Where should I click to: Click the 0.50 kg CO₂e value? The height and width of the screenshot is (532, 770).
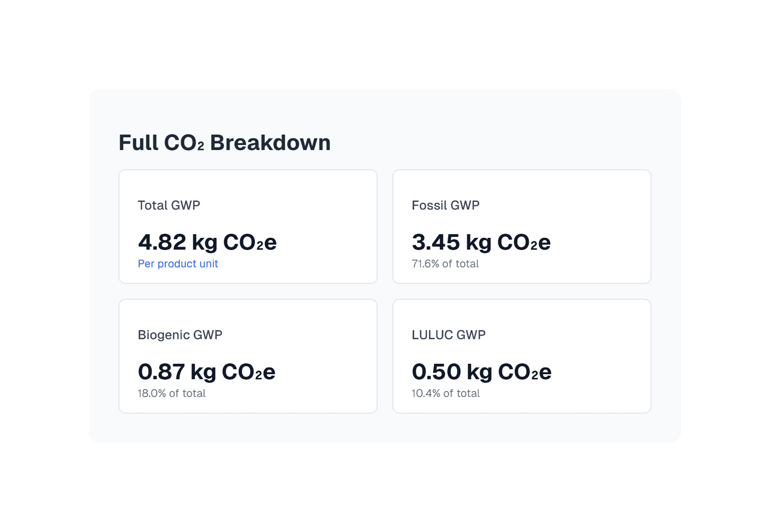pyautogui.click(x=481, y=371)
